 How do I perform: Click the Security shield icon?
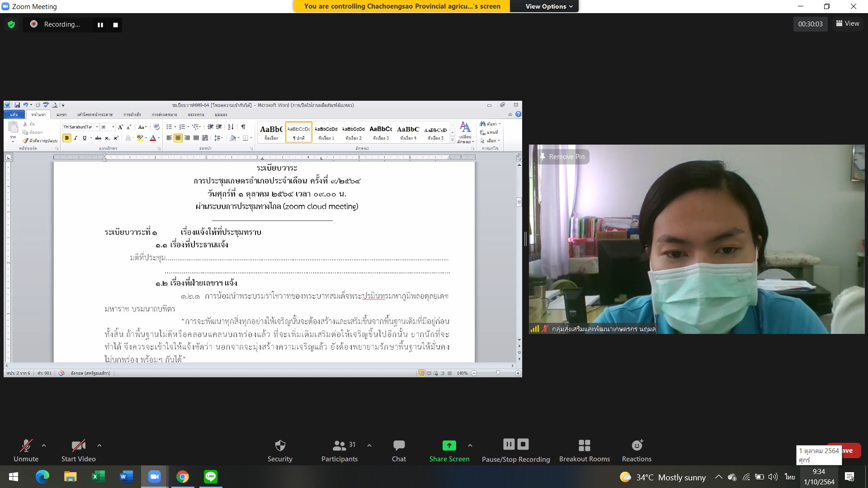[x=280, y=446]
